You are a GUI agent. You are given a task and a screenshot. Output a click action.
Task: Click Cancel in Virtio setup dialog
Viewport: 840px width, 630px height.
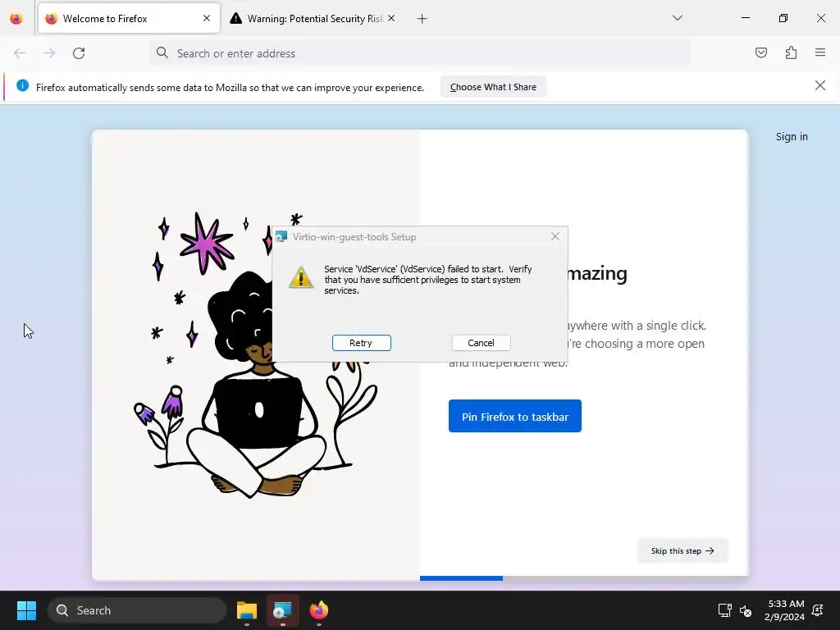481,343
